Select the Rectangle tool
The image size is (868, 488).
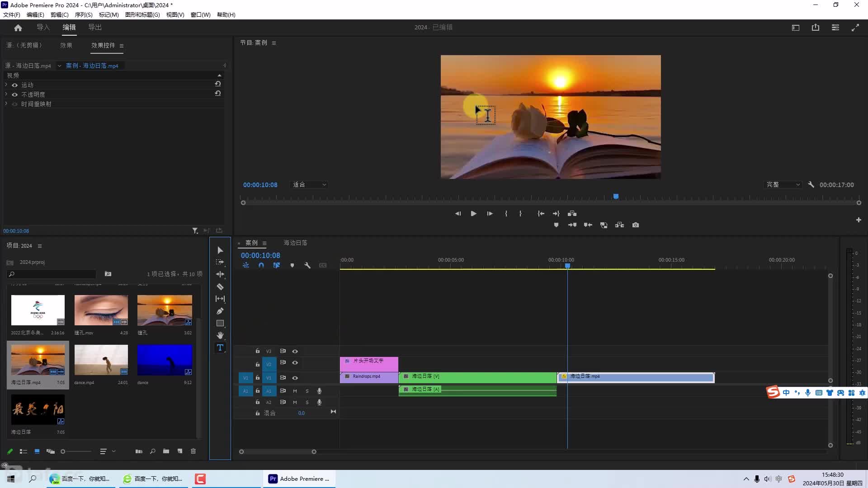pos(220,323)
